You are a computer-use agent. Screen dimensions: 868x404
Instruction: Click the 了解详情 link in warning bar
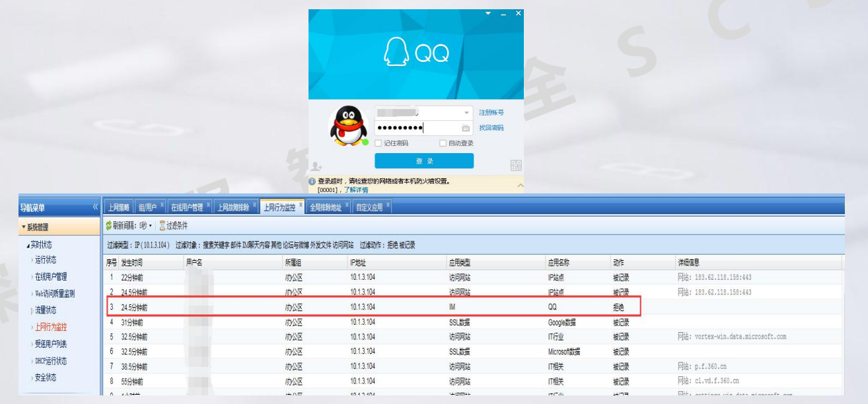[x=356, y=190]
